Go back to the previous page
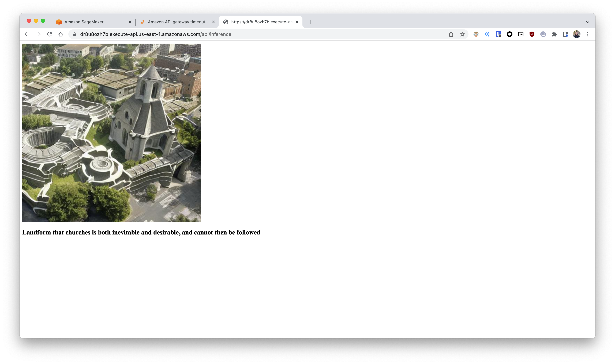This screenshot has width=615, height=364. pos(27,34)
